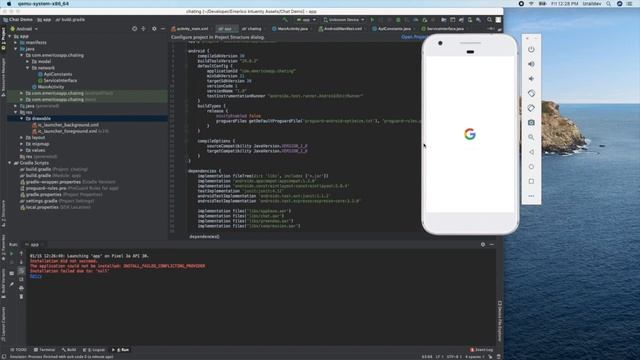Open the Event Log button
The height and width of the screenshot is (360, 640).
tap(482, 350)
